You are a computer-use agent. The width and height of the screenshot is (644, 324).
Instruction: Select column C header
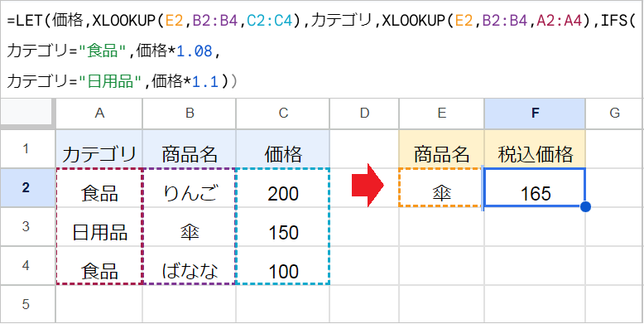point(282,114)
